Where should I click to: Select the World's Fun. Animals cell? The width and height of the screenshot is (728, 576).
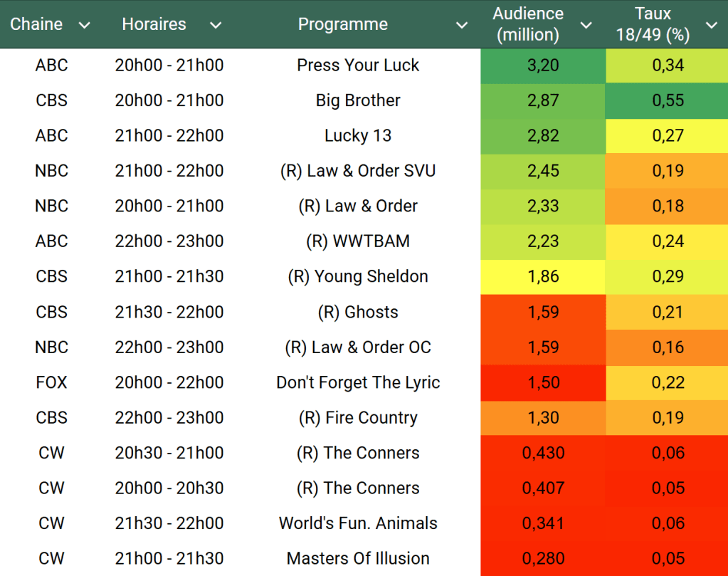click(x=358, y=523)
